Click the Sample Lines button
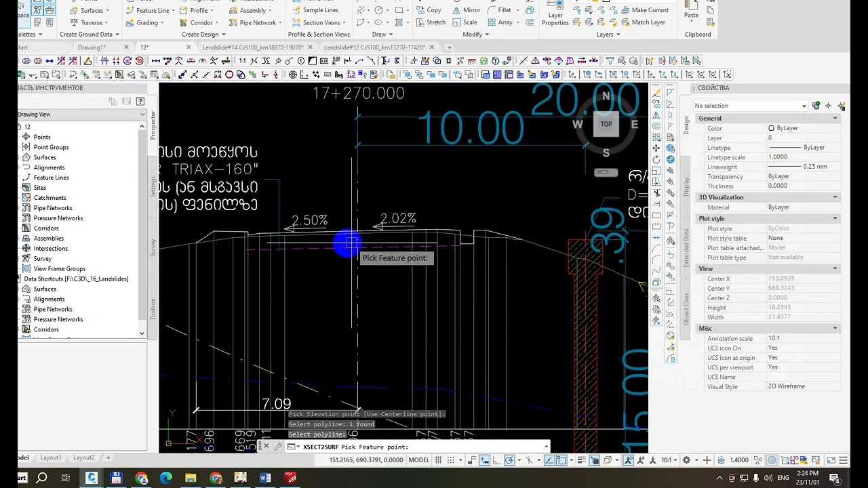 315,10
